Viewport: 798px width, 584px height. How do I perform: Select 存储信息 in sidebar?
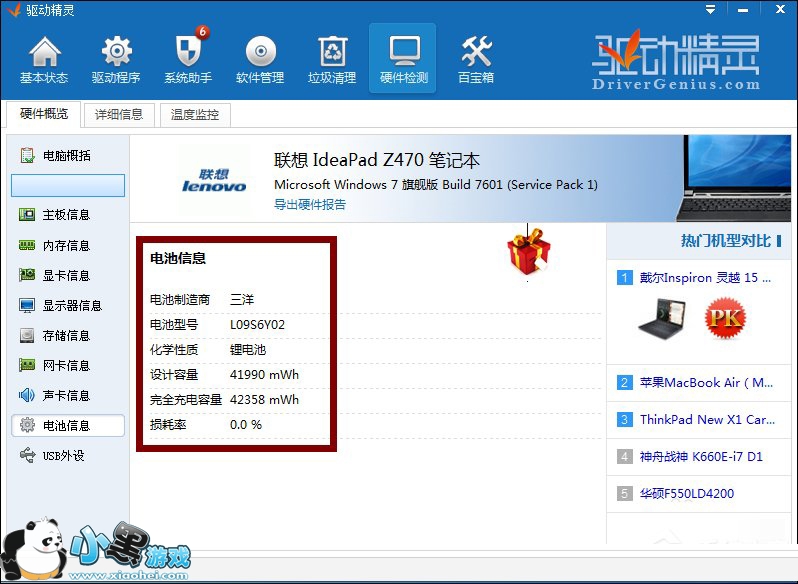67,336
